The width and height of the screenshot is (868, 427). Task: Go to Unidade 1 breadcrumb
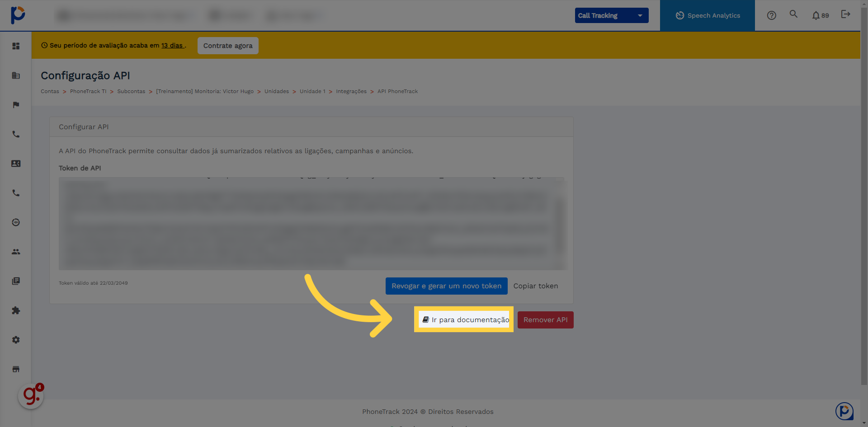pyautogui.click(x=312, y=91)
